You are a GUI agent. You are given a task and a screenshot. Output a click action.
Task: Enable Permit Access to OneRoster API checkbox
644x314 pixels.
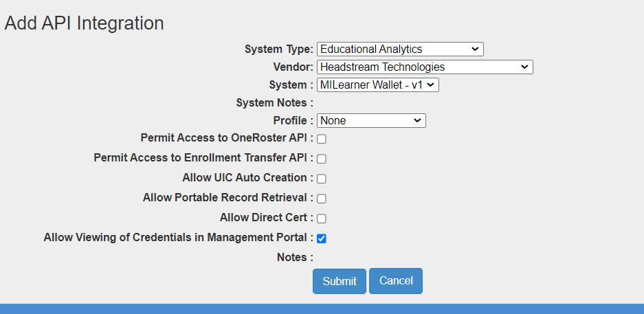click(x=322, y=139)
